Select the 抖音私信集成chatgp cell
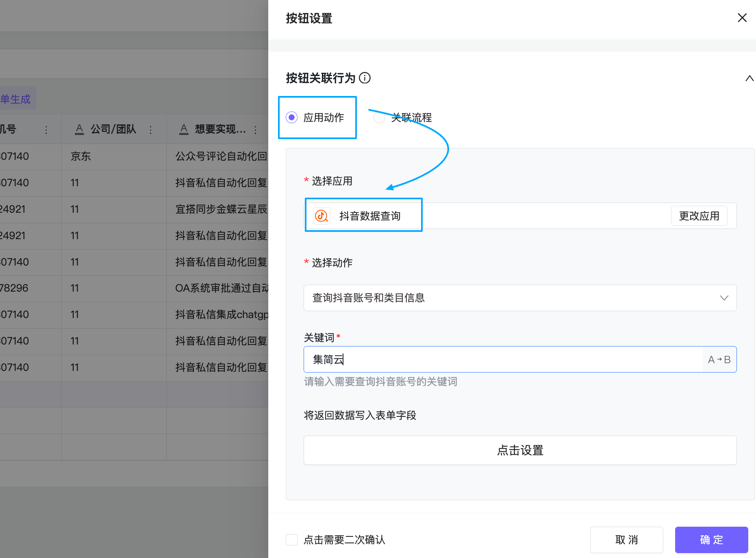Viewport: 756px width, 558px height. [x=217, y=315]
